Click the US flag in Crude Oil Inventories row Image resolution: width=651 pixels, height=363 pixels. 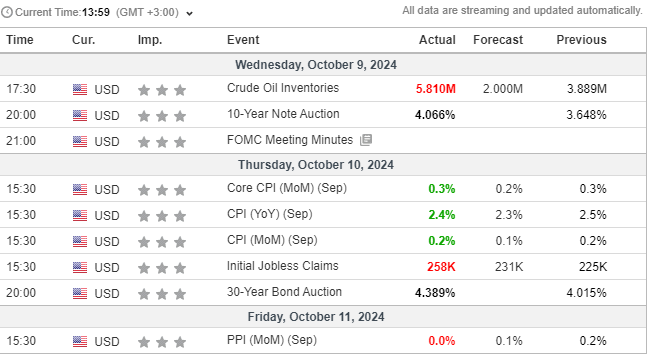click(x=80, y=89)
